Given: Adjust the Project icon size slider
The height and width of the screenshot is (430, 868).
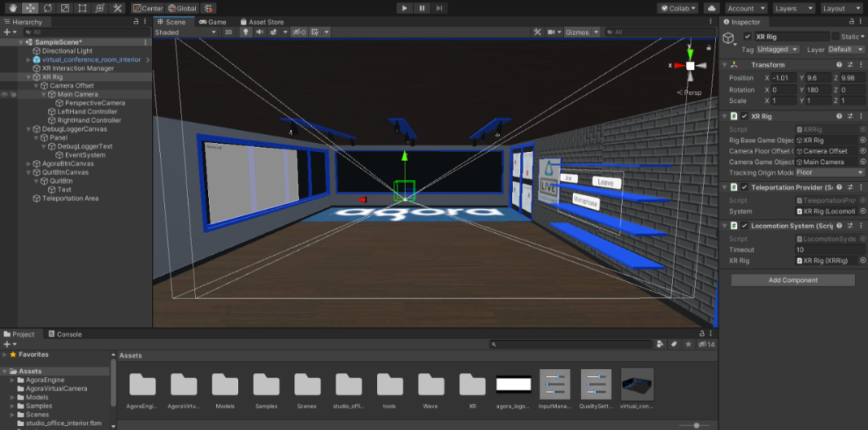Looking at the screenshot, I should click(696, 425).
